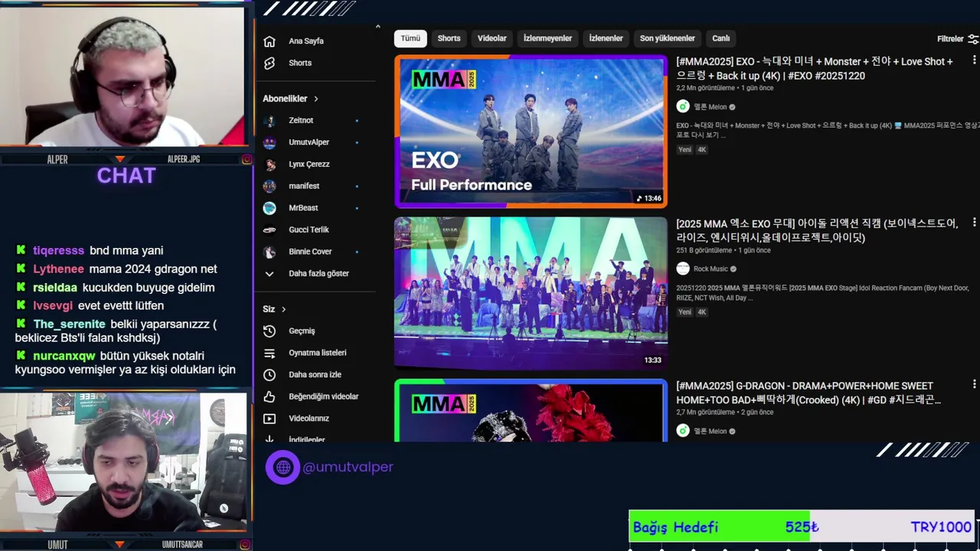Image resolution: width=980 pixels, height=551 pixels.
Task: Click chat username Lythenee
Action: [58, 269]
